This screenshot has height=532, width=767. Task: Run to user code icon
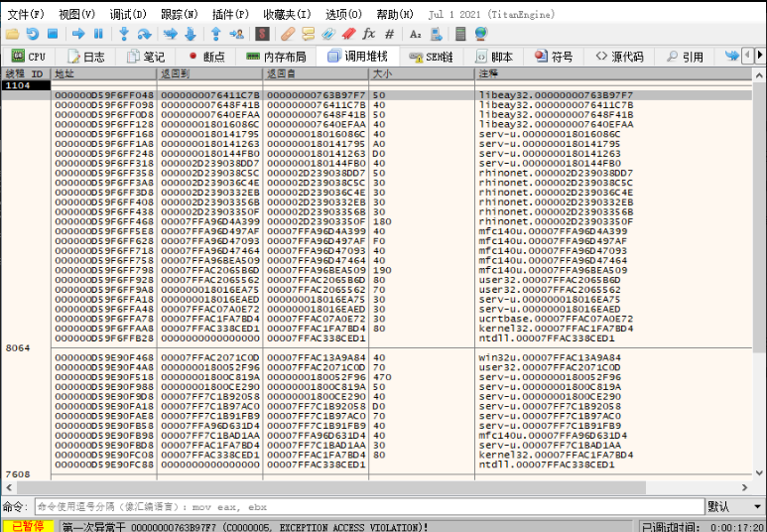pos(237,34)
